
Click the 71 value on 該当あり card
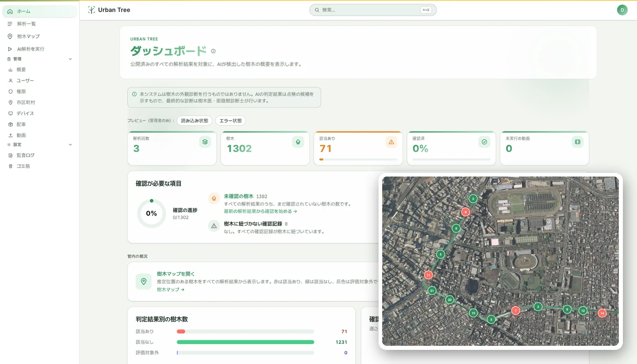click(326, 148)
